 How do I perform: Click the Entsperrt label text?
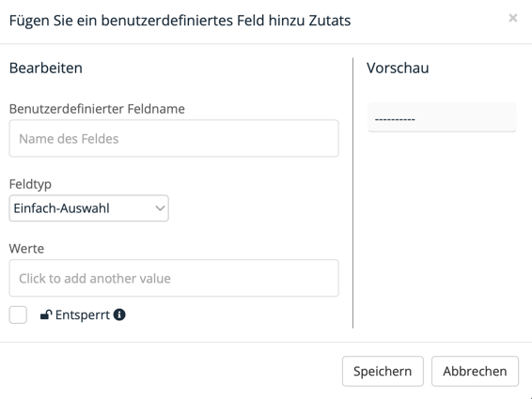(x=83, y=315)
